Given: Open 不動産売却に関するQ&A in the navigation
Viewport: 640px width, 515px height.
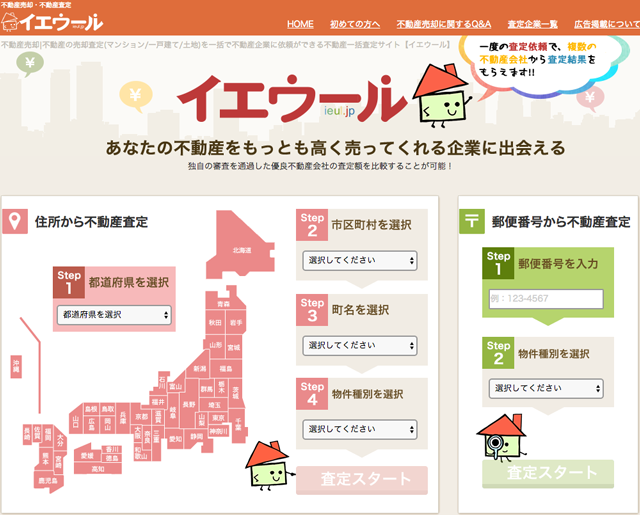Looking at the screenshot, I should [444, 24].
